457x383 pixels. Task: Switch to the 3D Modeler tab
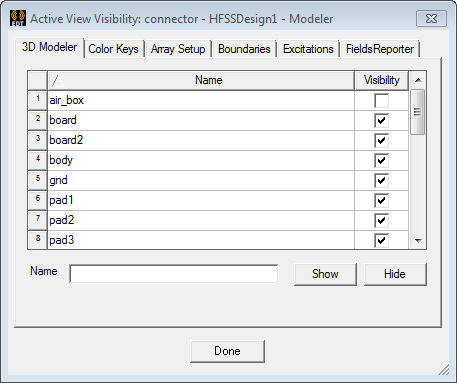pos(49,47)
